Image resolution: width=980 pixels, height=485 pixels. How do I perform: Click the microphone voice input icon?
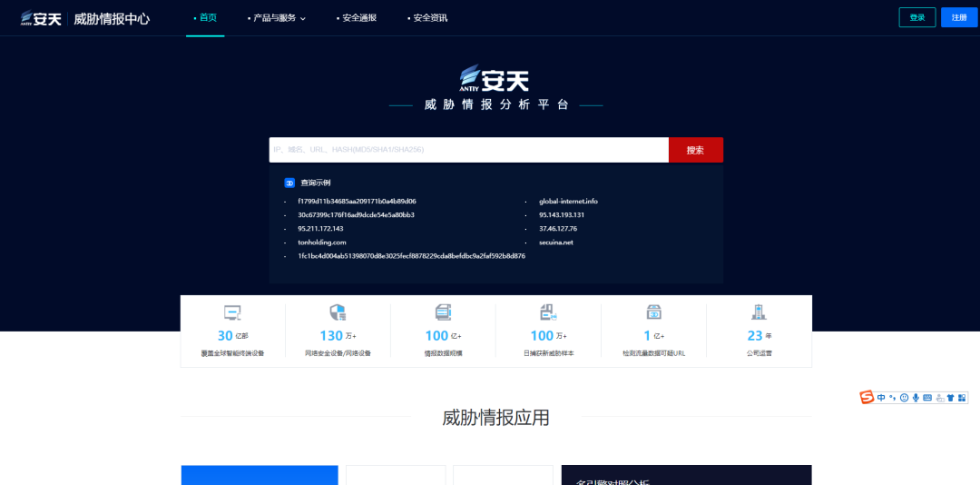point(916,398)
